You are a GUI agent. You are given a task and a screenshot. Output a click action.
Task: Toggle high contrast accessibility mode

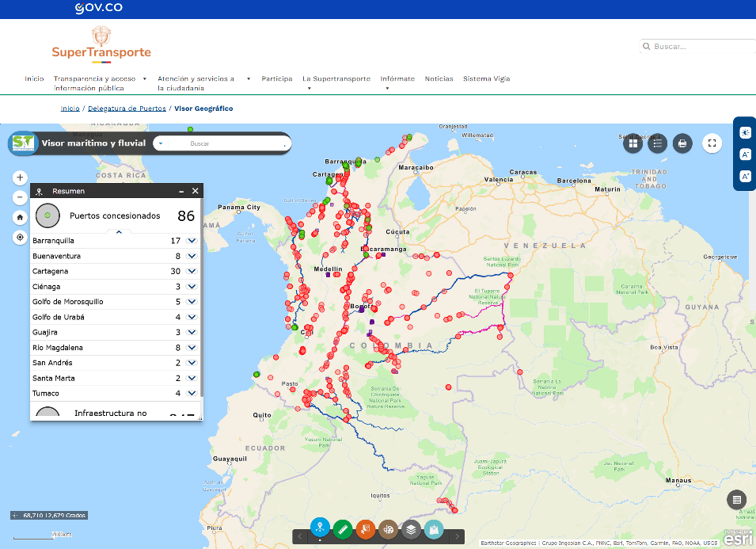pos(745,133)
